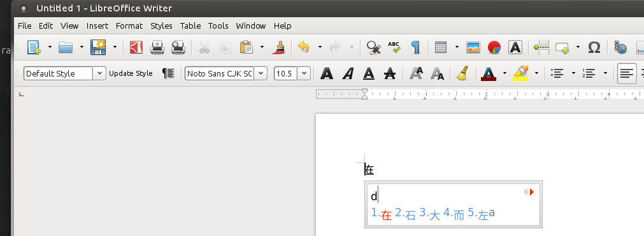Toggle Italic formatting
644x236 pixels.
[348, 73]
